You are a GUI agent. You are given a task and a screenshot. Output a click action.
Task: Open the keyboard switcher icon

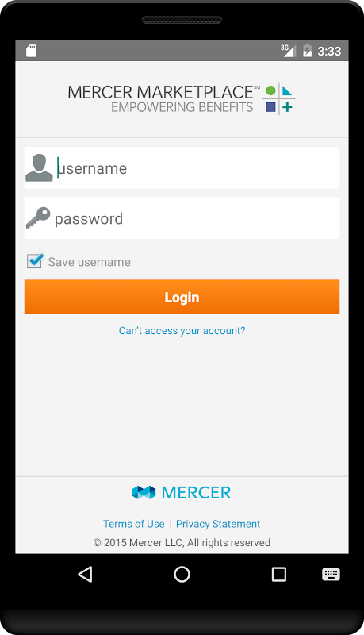pyautogui.click(x=331, y=574)
